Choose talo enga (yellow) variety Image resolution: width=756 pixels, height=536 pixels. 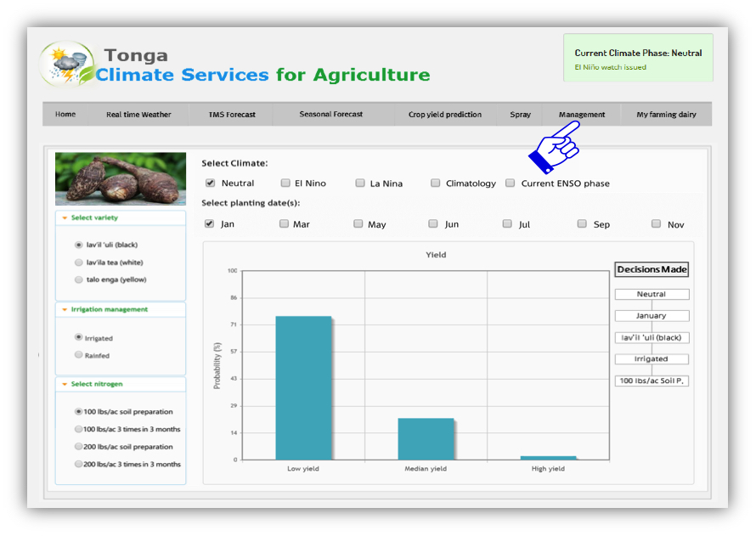pos(78,279)
